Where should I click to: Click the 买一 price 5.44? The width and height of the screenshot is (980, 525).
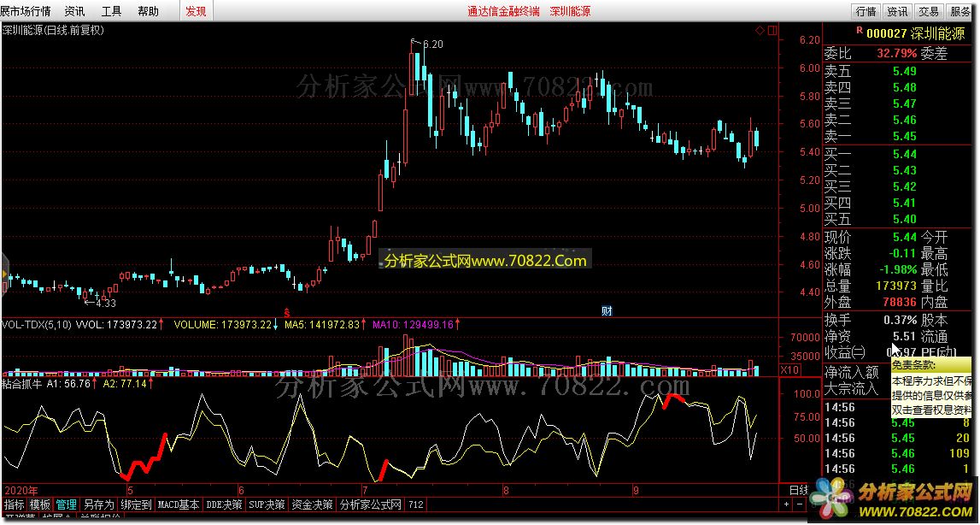pos(904,154)
